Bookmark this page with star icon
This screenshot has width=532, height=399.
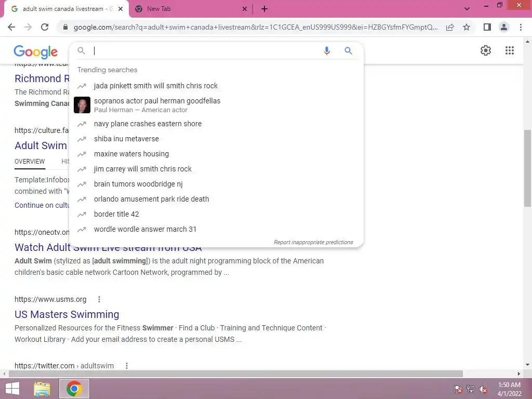click(x=467, y=27)
